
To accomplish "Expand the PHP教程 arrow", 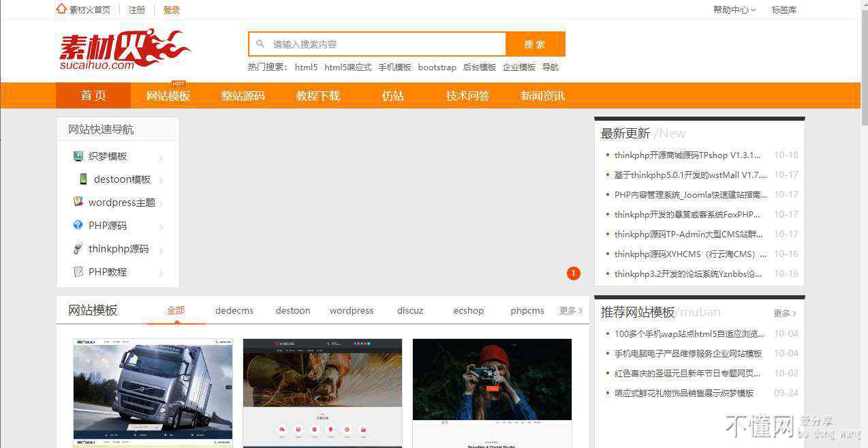I will [x=161, y=274].
